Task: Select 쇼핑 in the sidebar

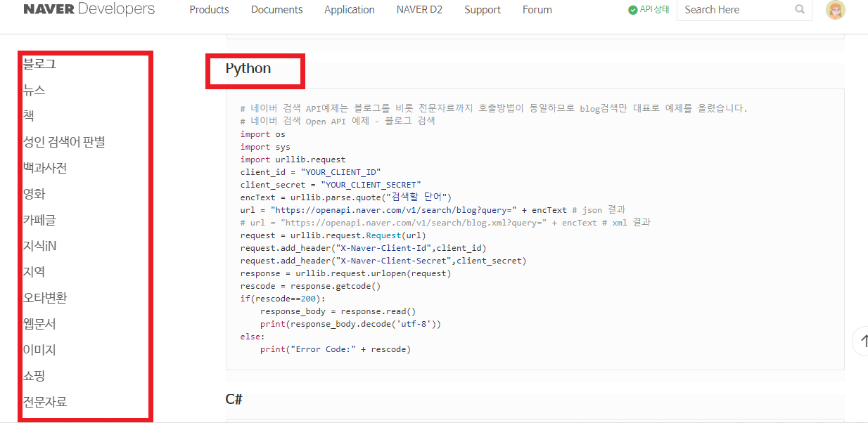Action: [x=34, y=376]
